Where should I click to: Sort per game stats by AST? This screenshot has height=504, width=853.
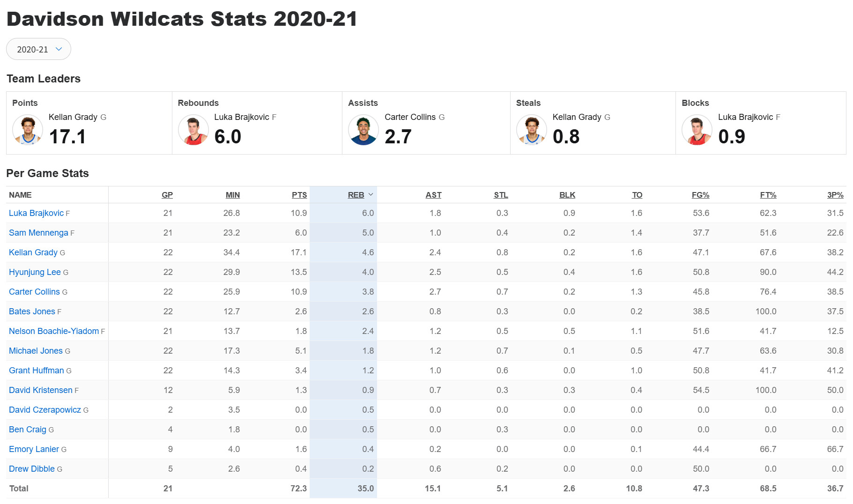pos(433,195)
